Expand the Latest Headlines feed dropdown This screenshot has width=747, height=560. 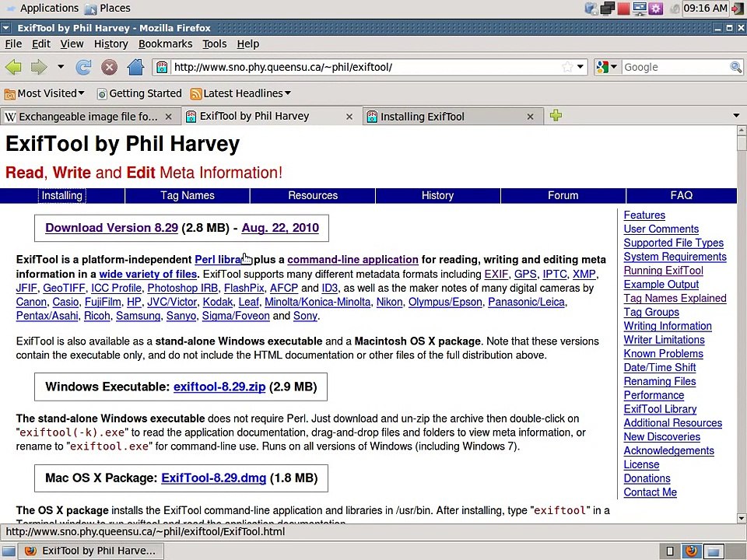[240, 93]
